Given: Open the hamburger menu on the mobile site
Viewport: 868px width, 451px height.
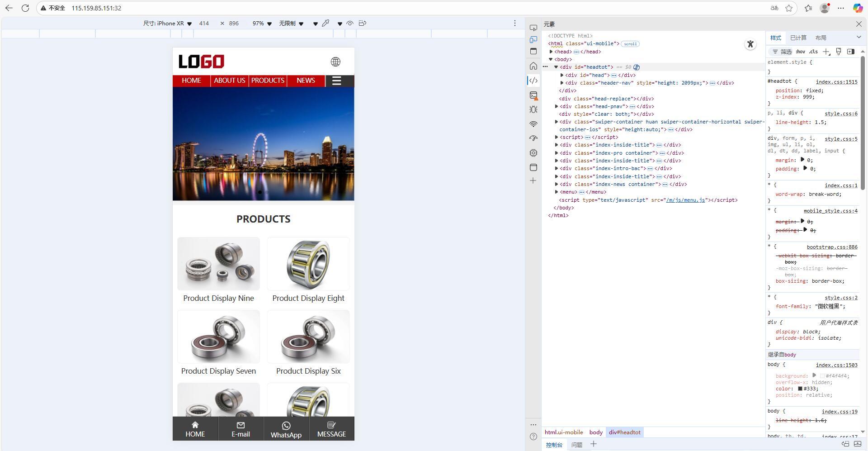Looking at the screenshot, I should (336, 81).
